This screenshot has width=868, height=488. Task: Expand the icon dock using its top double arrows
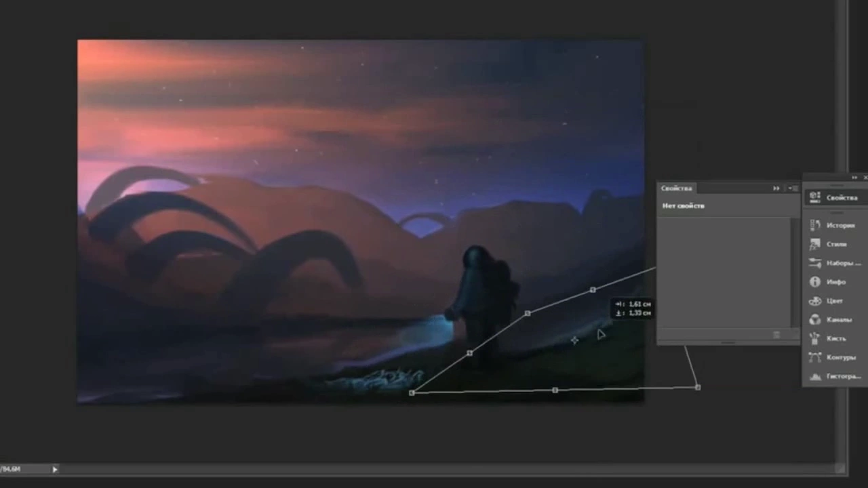click(x=854, y=178)
